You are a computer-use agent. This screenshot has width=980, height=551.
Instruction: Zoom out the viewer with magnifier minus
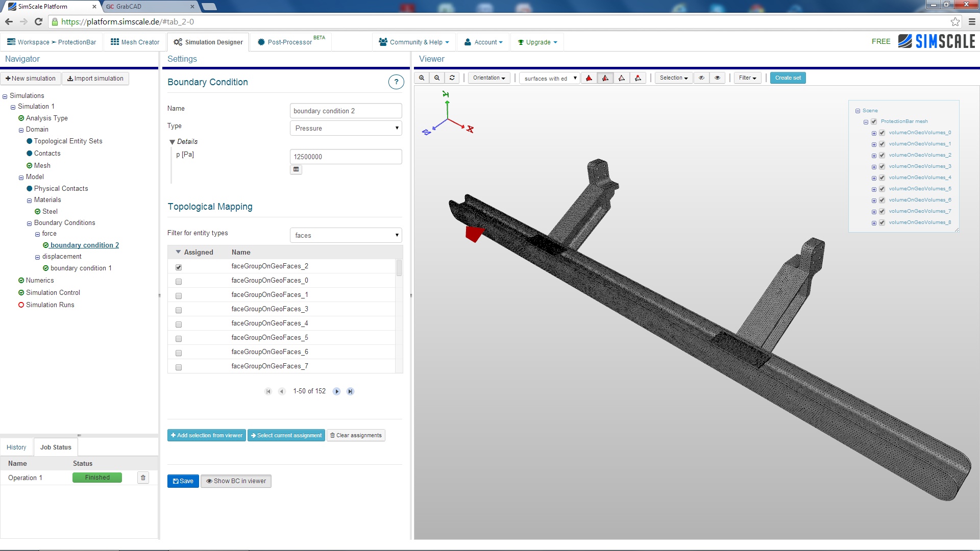tap(437, 78)
